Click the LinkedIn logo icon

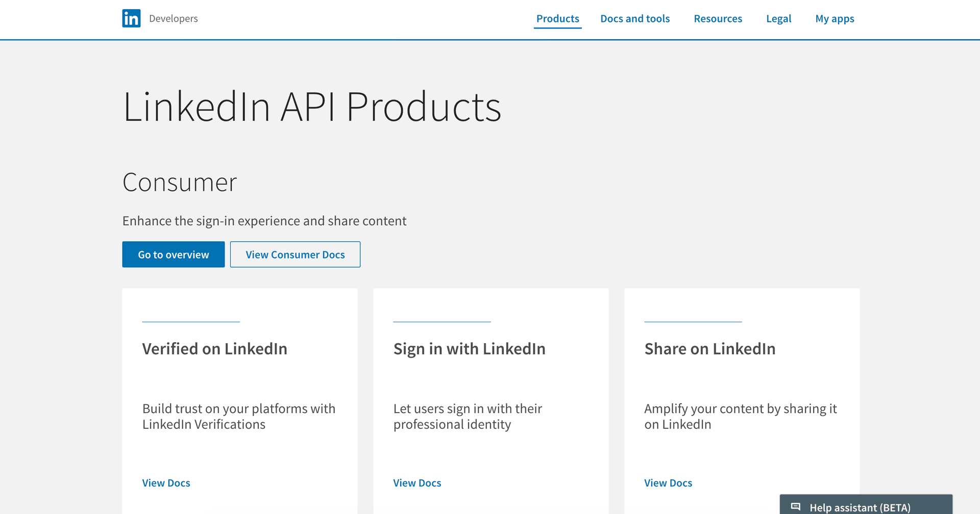tap(131, 18)
